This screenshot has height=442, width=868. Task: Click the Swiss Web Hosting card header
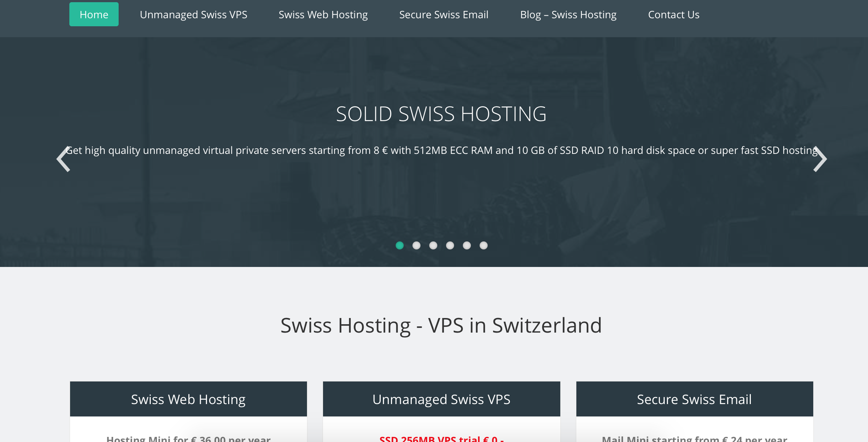tap(188, 399)
